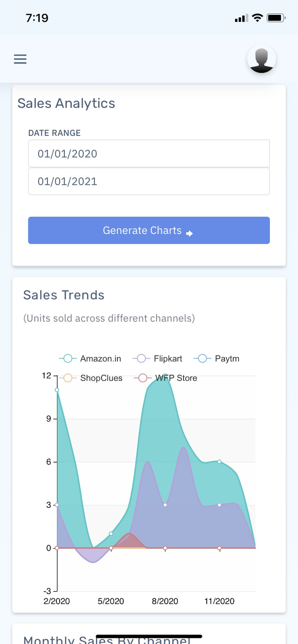Click the Flipkart data point at 8/2020
Image resolution: width=298 pixels, height=644 pixels.
tap(165, 505)
